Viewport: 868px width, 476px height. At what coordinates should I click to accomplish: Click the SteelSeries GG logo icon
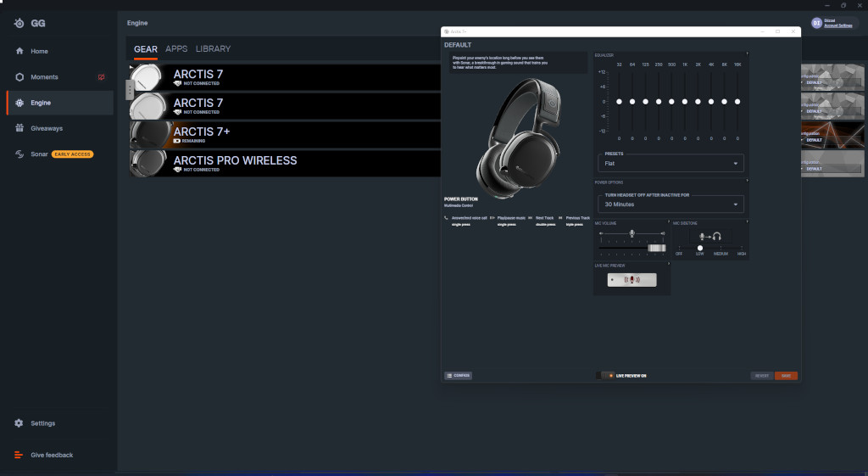(x=19, y=23)
